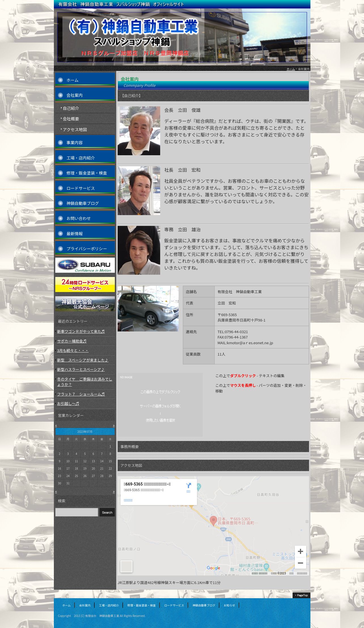Click photo of 社長 立田 宏和
Image resolution: width=364 pixels, height=628 pixels.
pos(139,191)
